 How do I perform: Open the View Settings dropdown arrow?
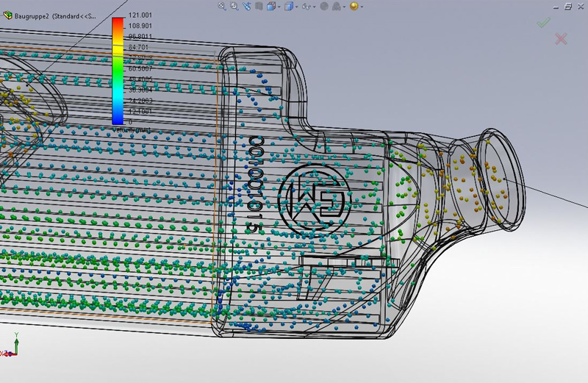tap(362, 7)
